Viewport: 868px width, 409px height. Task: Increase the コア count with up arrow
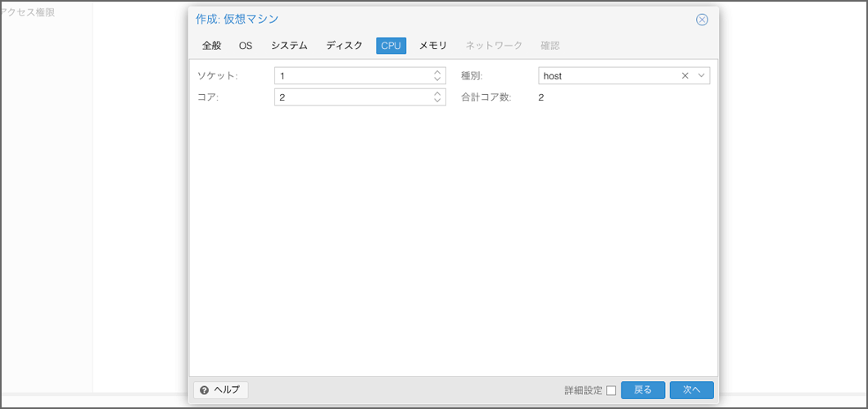click(x=437, y=94)
